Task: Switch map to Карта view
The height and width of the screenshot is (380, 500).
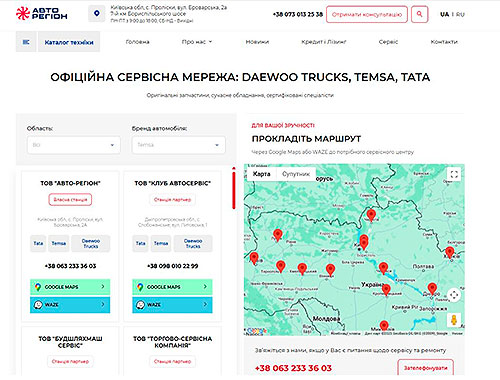Action: pyautogui.click(x=262, y=174)
